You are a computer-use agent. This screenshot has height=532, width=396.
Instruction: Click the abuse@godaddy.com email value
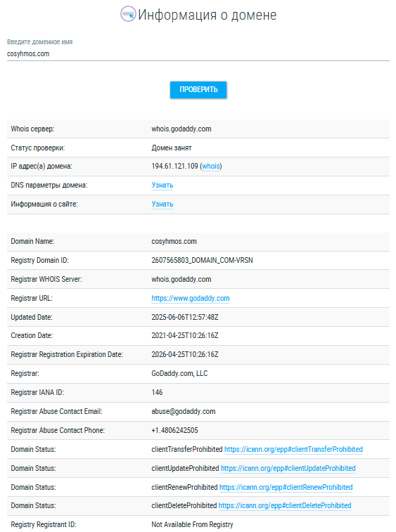point(184,412)
